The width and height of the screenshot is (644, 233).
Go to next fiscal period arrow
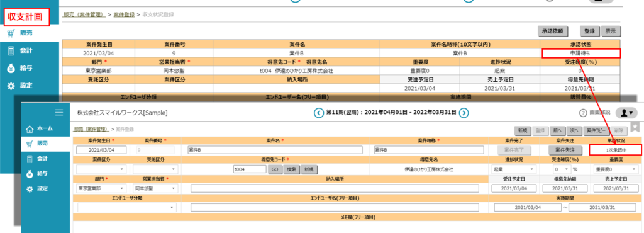(464, 113)
